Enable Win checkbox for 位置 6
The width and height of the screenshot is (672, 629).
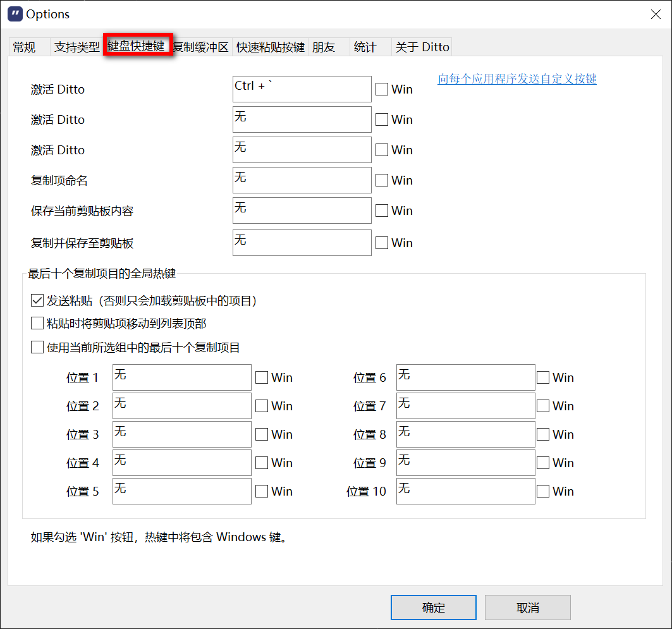(543, 377)
